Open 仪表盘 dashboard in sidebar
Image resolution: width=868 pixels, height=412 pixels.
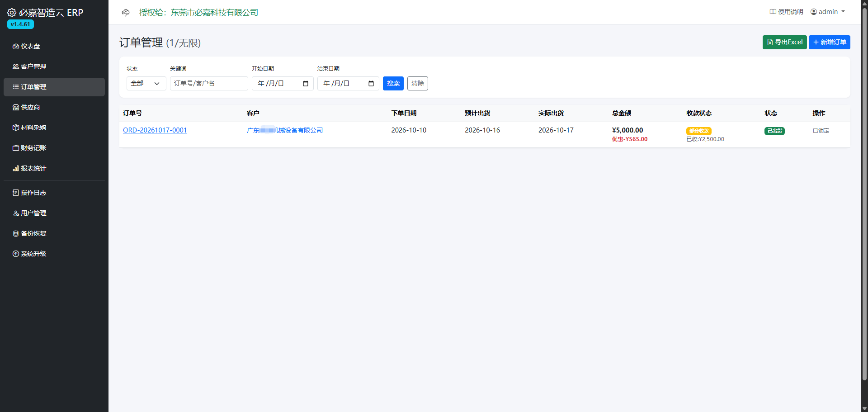coord(54,46)
